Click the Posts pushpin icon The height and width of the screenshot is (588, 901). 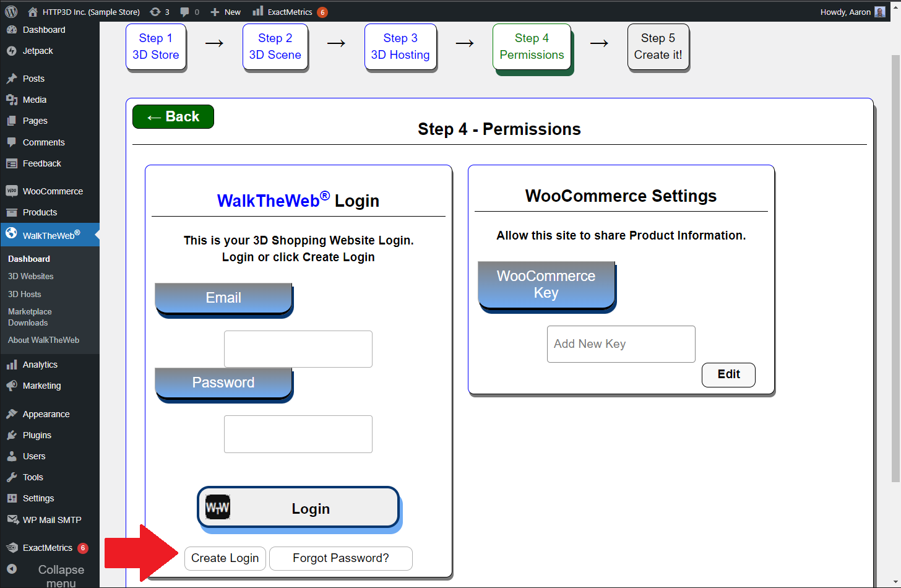click(x=11, y=79)
